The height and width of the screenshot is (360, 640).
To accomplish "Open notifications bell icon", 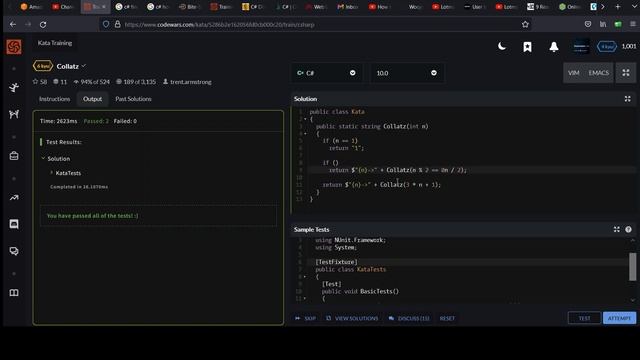I will (553, 47).
